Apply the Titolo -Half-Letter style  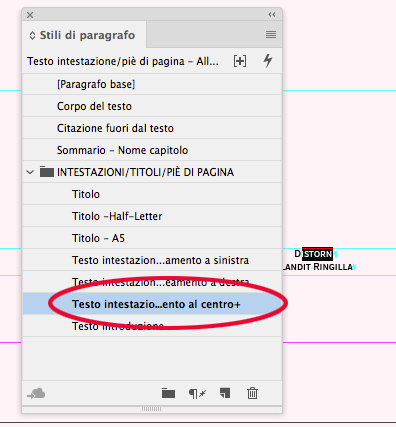tap(152, 216)
